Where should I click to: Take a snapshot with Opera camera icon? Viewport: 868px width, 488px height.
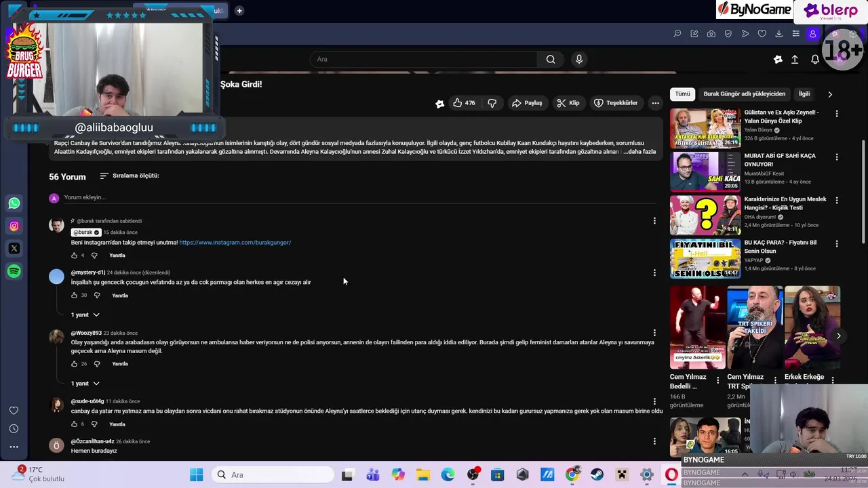(x=711, y=34)
